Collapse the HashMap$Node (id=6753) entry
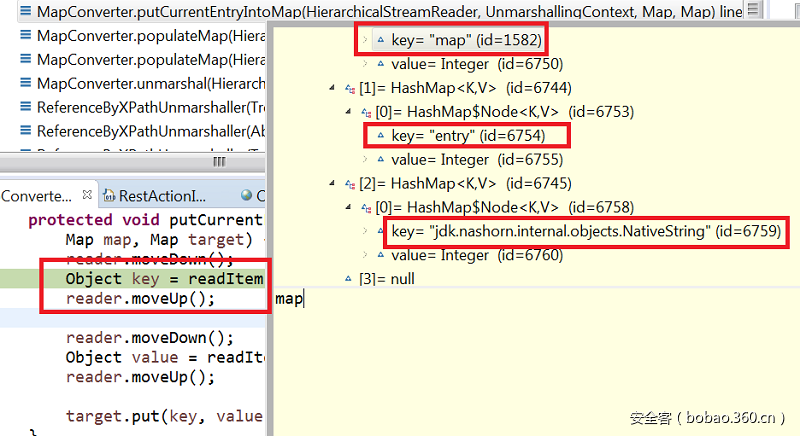The width and height of the screenshot is (800, 436). pos(348,112)
